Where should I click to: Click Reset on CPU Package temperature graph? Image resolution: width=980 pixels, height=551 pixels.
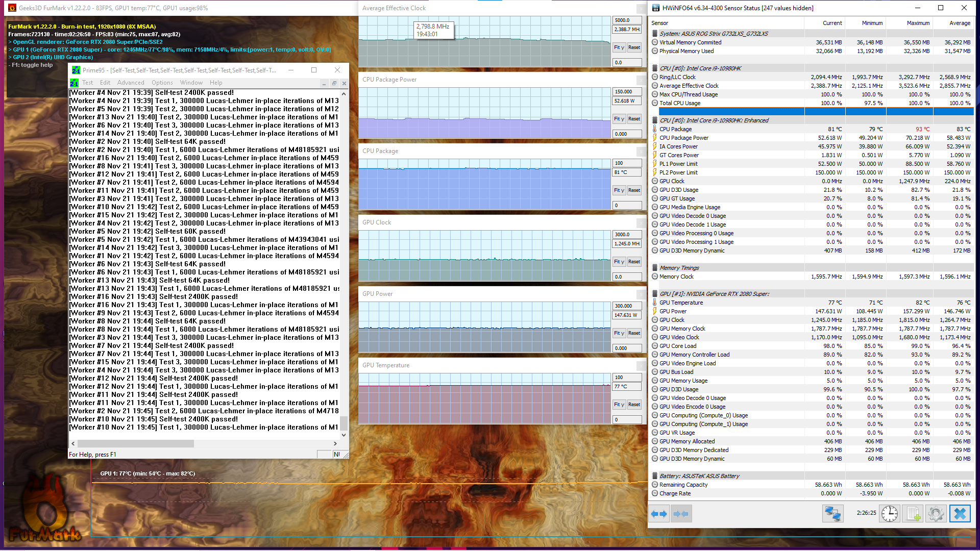click(x=634, y=190)
